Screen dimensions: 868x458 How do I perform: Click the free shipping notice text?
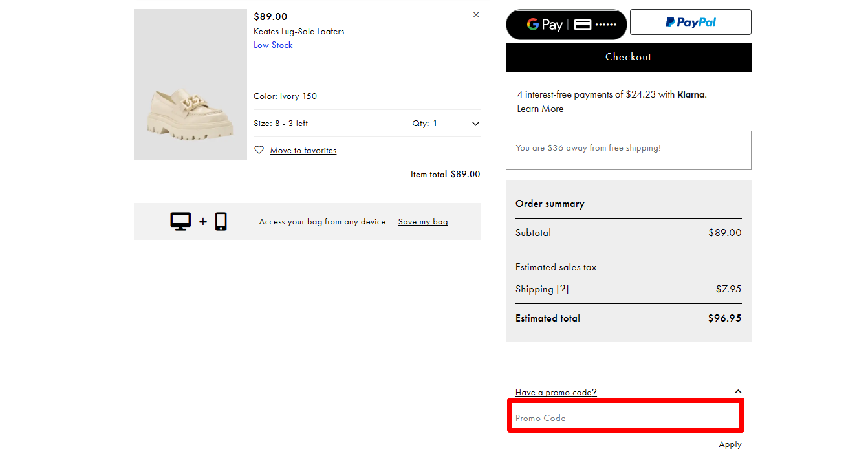point(588,148)
